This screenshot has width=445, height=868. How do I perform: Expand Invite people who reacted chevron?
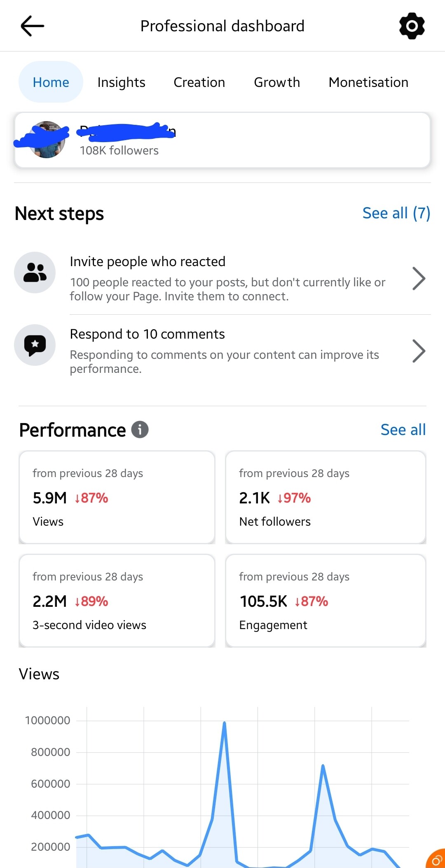click(x=419, y=278)
